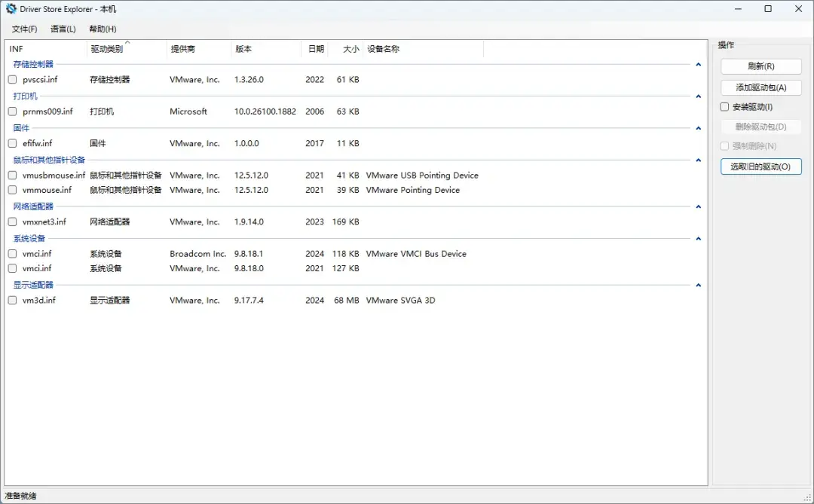Check the vmusbmouse.inf driver checkbox
814x504 pixels.
point(13,176)
